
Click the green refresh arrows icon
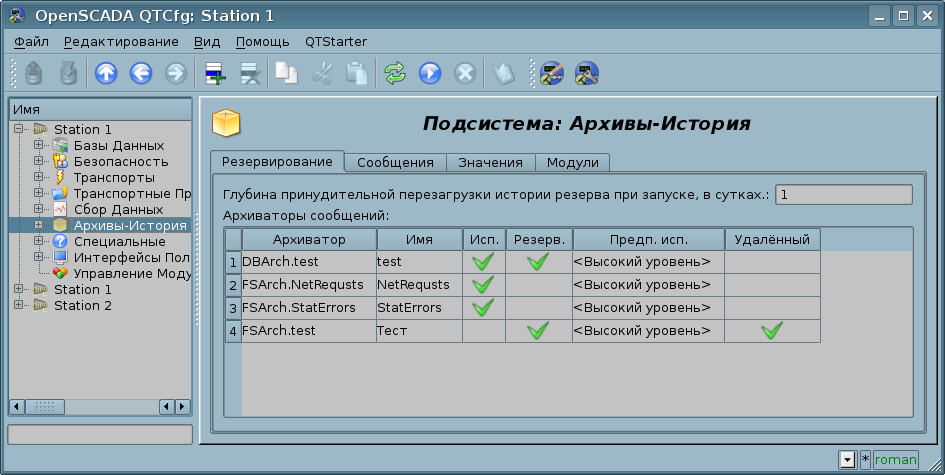[395, 73]
